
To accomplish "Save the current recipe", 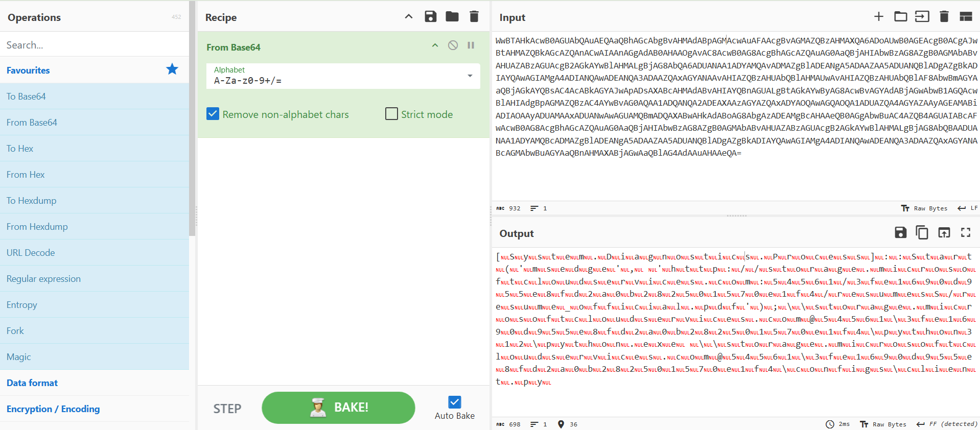I will tap(430, 17).
